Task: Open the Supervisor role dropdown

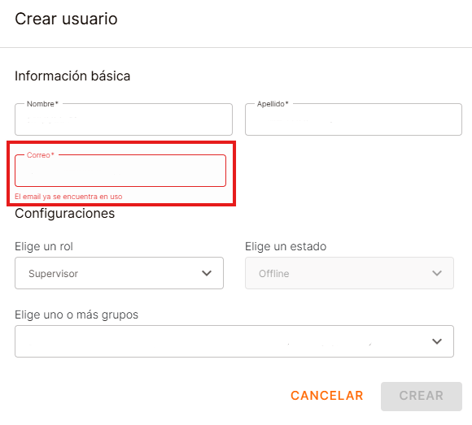Action: (119, 273)
